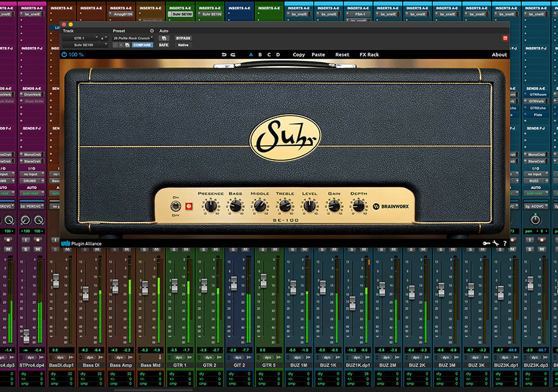Click the plugin power icon beside 100 %

click(64, 55)
